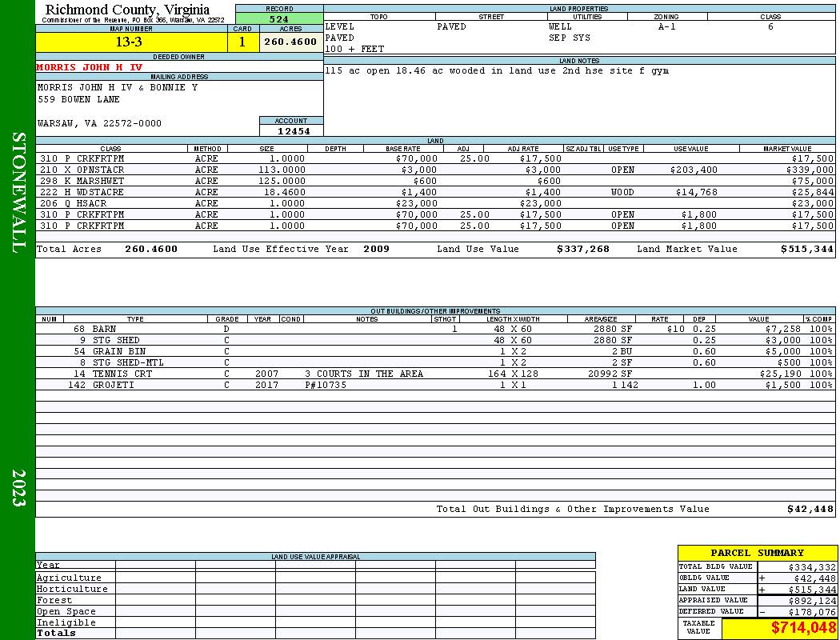This screenshot has width=840, height=640.
Task: Click the tennis court value $25,190
Action: point(780,374)
